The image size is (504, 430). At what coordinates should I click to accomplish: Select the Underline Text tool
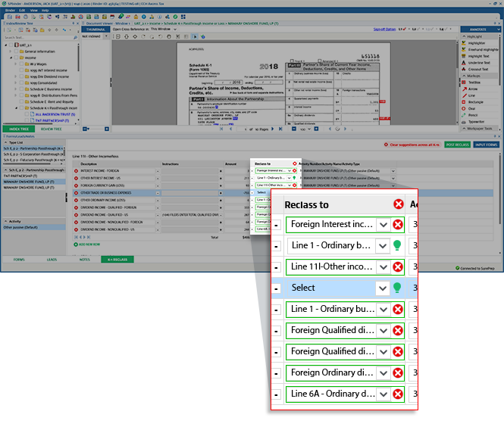coord(477,62)
